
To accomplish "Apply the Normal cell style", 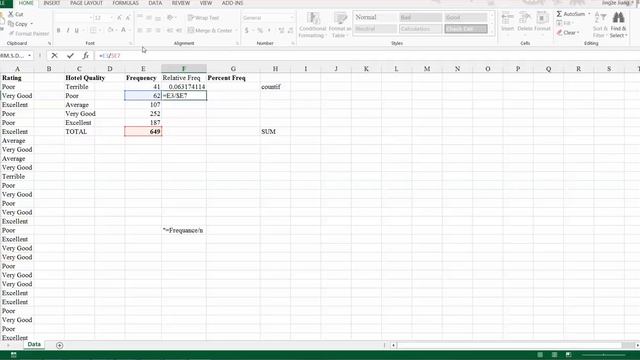I will (375, 17).
